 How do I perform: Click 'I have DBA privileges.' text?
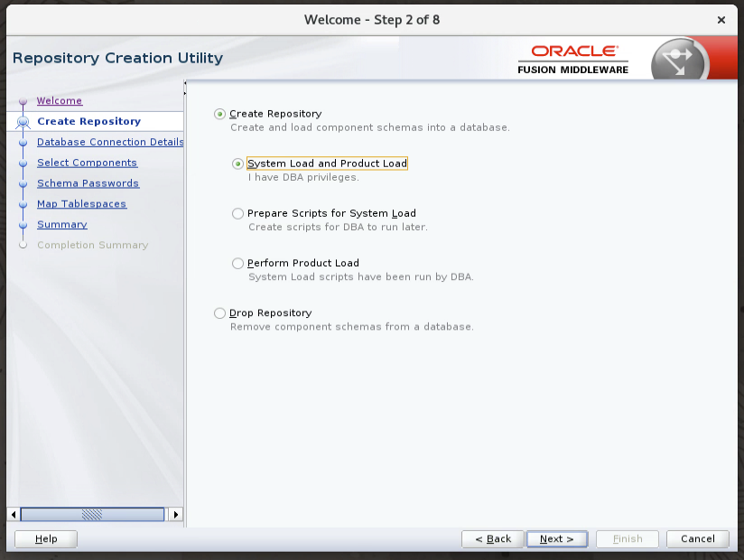click(303, 178)
